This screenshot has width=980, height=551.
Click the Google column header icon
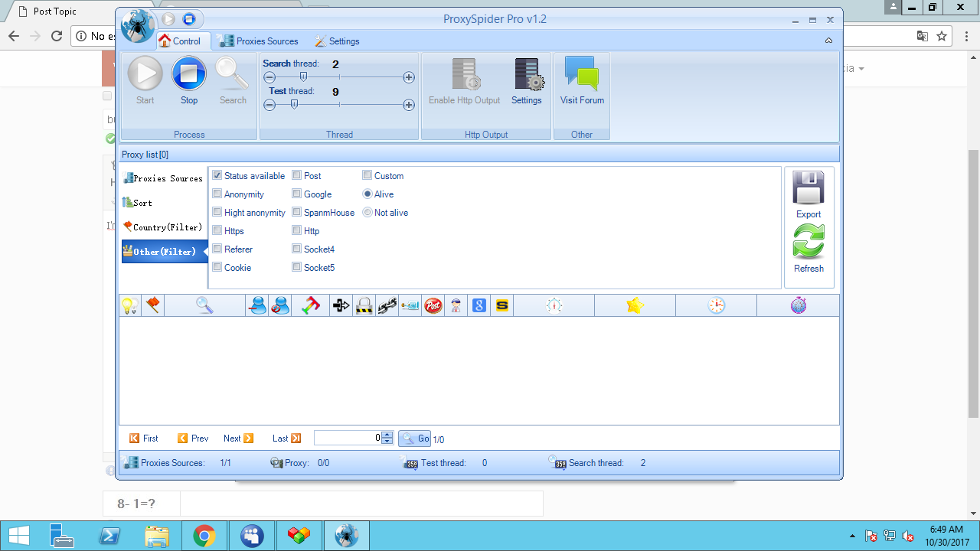(x=479, y=306)
